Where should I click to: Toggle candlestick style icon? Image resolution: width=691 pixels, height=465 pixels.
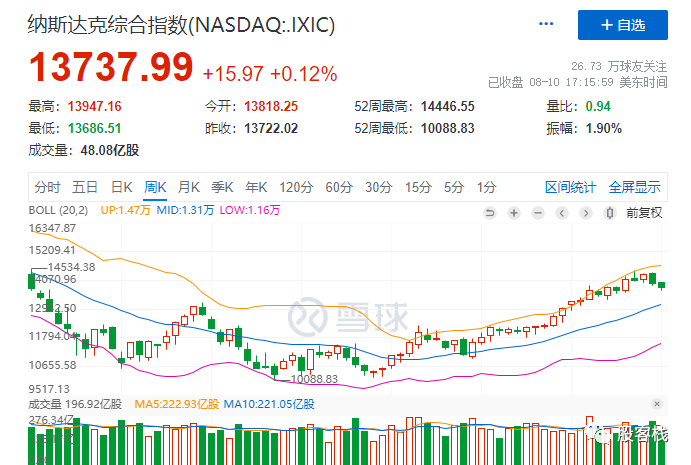(610, 213)
